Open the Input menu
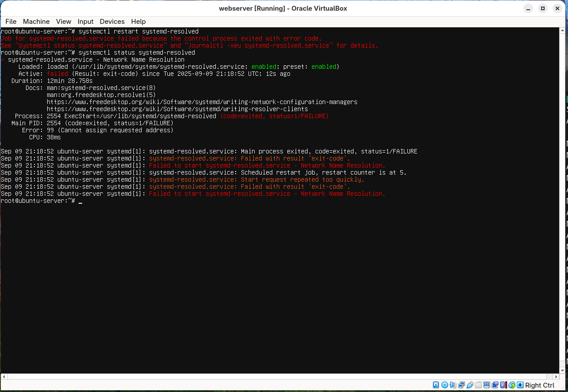This screenshot has width=568, height=392. pyautogui.click(x=85, y=21)
